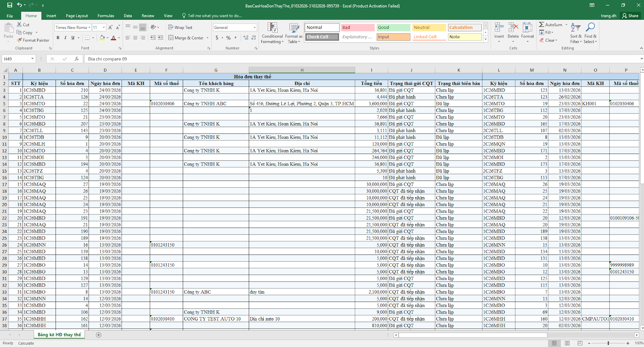The height and width of the screenshot is (347, 644).
Task: Click the Share button
Action: point(630,16)
